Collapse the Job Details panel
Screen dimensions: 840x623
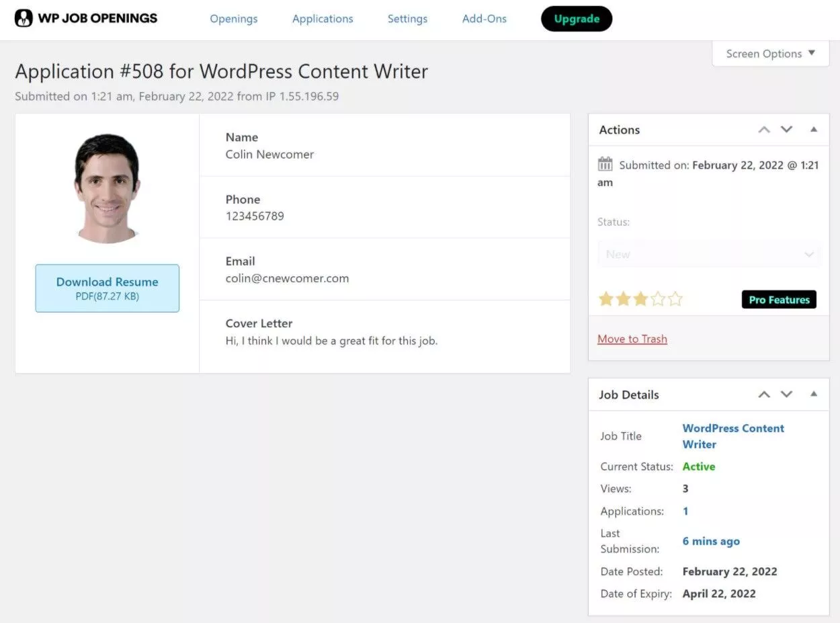click(x=814, y=394)
